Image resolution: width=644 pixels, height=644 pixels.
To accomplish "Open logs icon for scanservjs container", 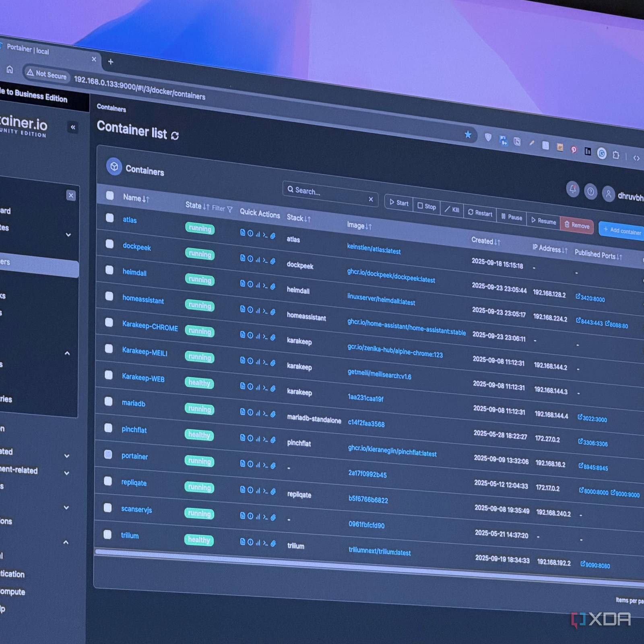I will click(243, 516).
